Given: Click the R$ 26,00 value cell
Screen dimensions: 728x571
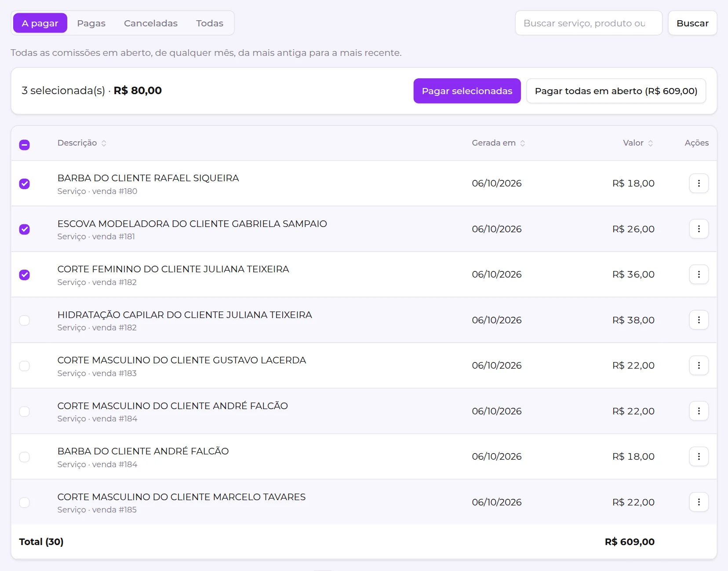Looking at the screenshot, I should [633, 229].
